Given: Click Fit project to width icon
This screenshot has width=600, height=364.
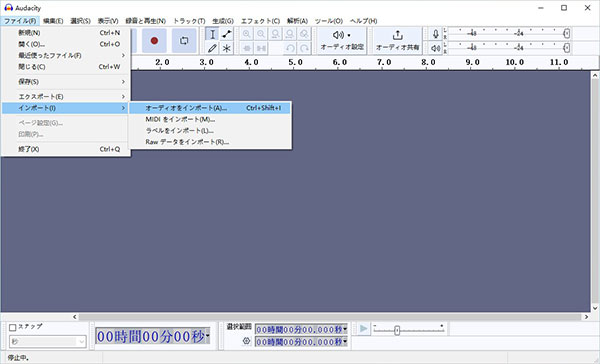Looking at the screenshot, I should pyautogui.click(x=290, y=34).
